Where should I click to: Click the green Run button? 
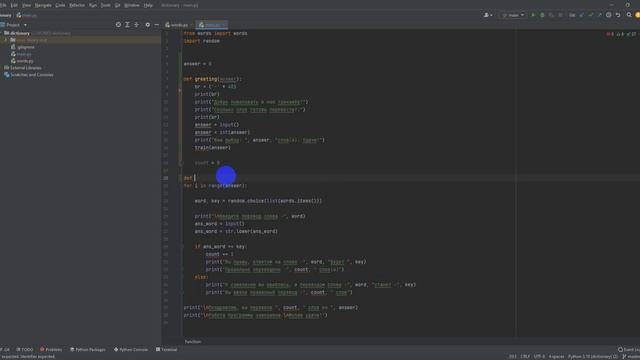(533, 15)
